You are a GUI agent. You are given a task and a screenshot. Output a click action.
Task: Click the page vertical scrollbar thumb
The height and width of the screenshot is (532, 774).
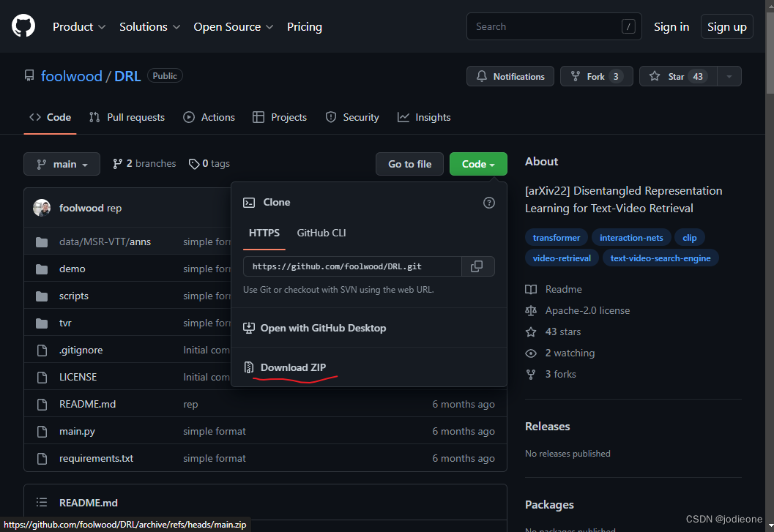[770, 53]
